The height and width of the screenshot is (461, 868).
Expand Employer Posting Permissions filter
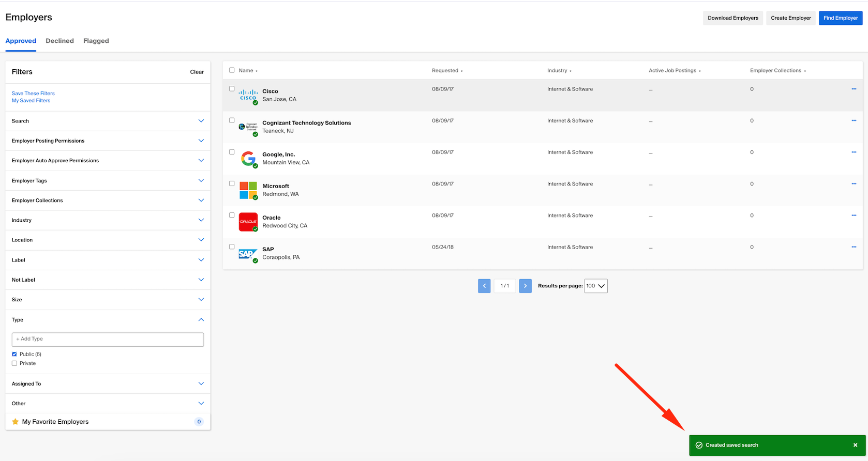click(108, 141)
